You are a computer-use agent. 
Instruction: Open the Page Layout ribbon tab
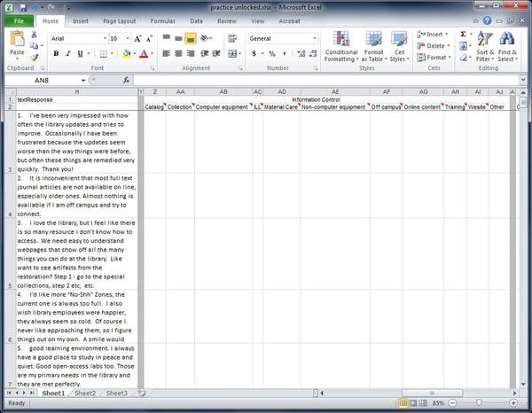pos(120,20)
